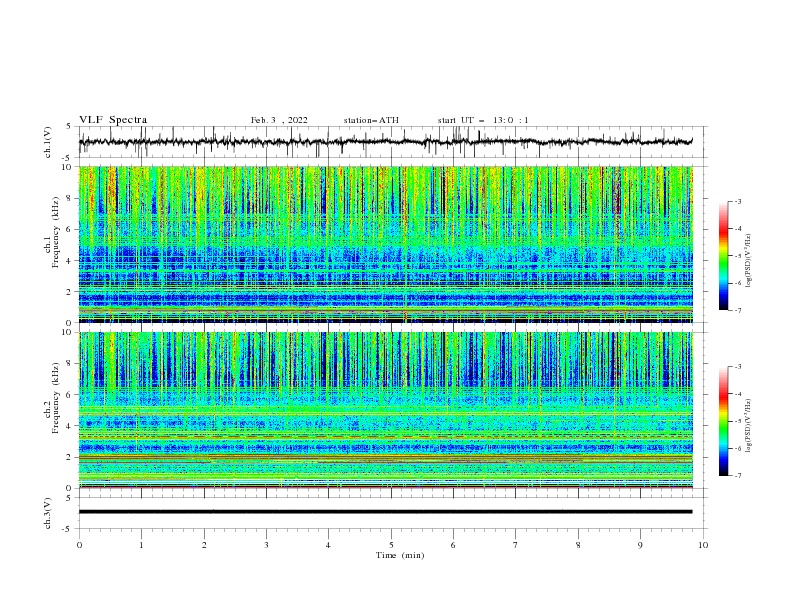Click the "ch.1(V)" axis label
The height and width of the screenshot is (612, 792).
coord(48,142)
